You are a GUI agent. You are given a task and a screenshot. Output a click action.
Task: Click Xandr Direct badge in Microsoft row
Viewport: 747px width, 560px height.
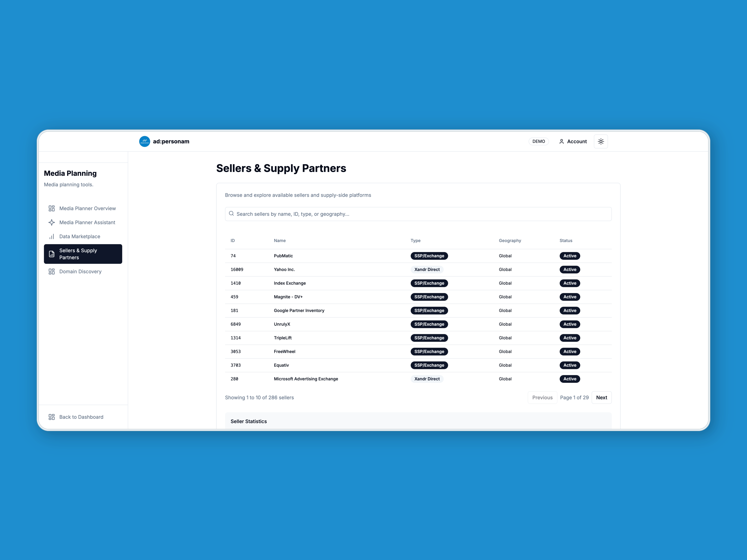click(427, 379)
